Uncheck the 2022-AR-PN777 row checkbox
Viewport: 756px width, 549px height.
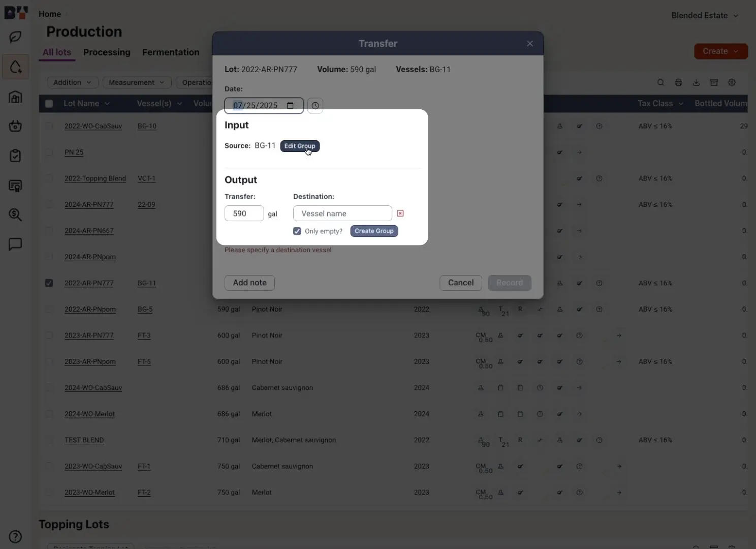(x=49, y=283)
